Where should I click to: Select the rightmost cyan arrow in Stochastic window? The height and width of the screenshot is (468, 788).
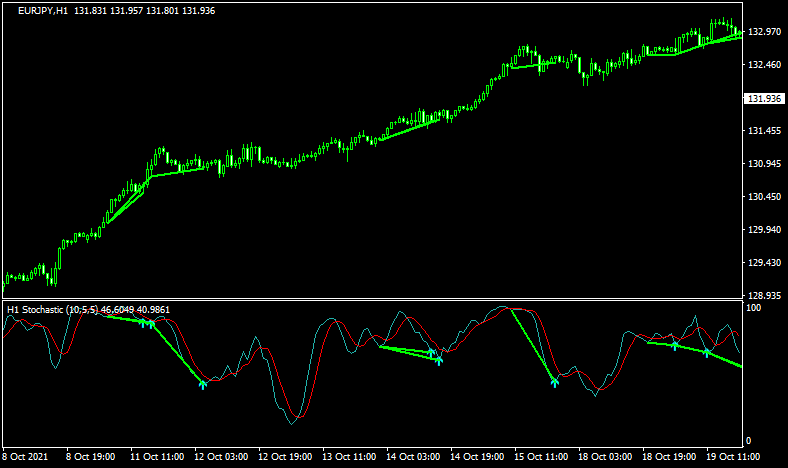click(x=706, y=352)
